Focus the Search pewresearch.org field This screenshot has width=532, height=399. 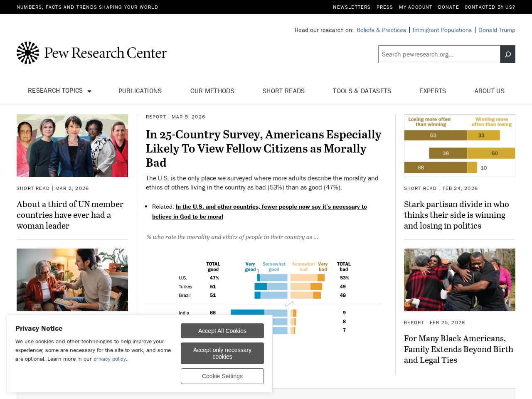coord(439,54)
